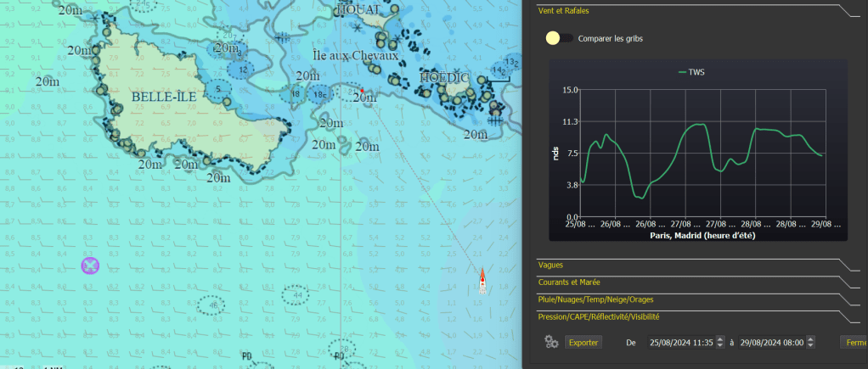868x369 pixels.
Task: Click the Fermer button
Action: 852,342
